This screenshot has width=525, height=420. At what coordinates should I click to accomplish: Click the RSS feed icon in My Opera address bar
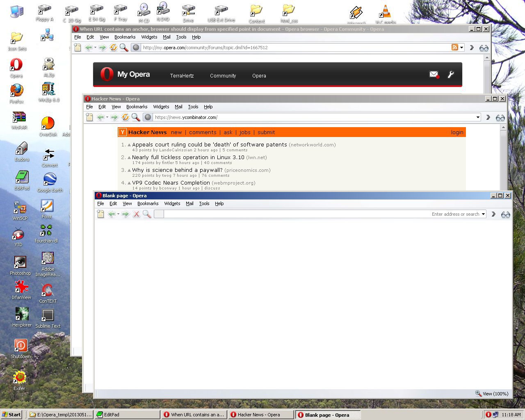(454, 47)
